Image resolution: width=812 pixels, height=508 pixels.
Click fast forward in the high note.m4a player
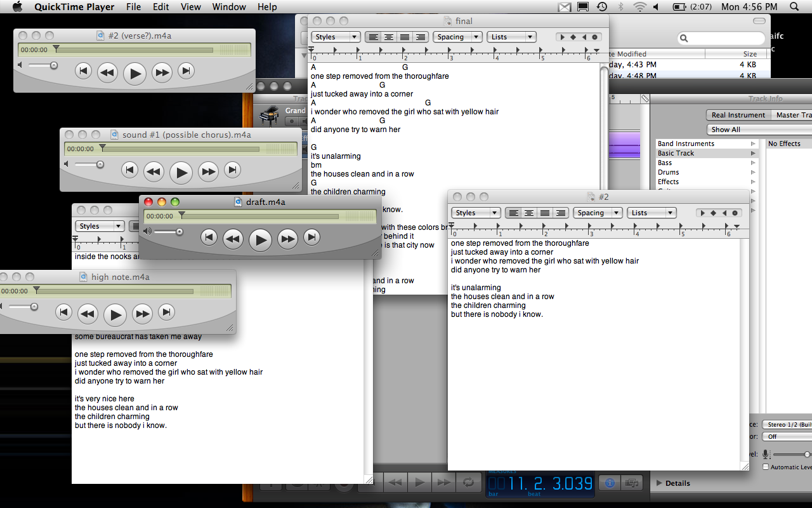pos(142,312)
